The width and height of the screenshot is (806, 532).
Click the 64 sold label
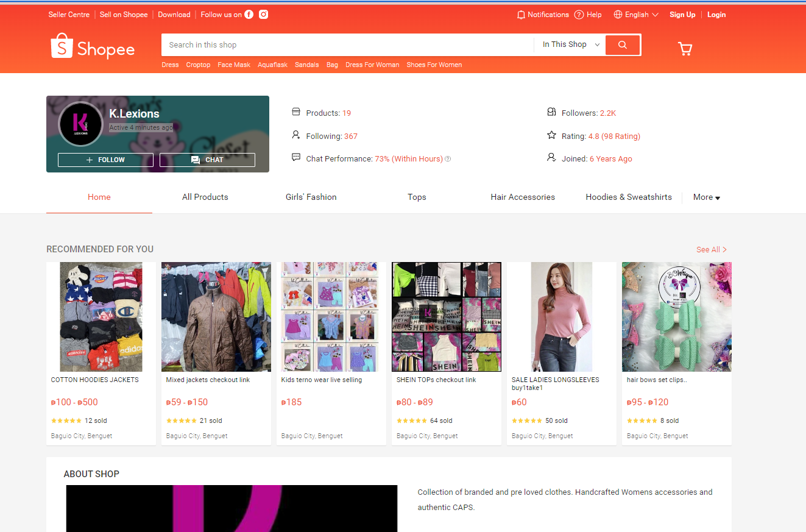(x=441, y=421)
